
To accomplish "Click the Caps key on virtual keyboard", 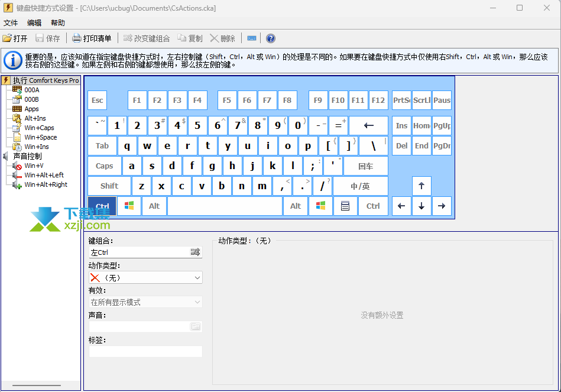I will (x=105, y=166).
